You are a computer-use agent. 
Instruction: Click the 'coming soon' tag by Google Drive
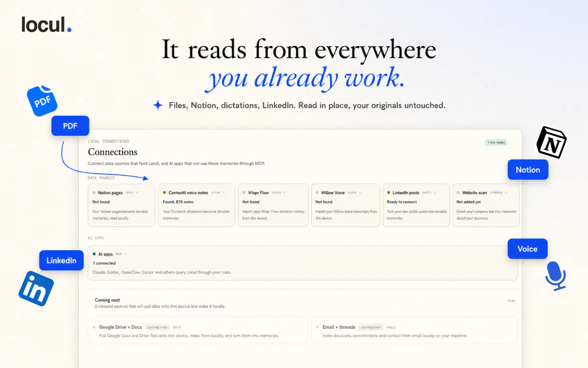point(157,328)
